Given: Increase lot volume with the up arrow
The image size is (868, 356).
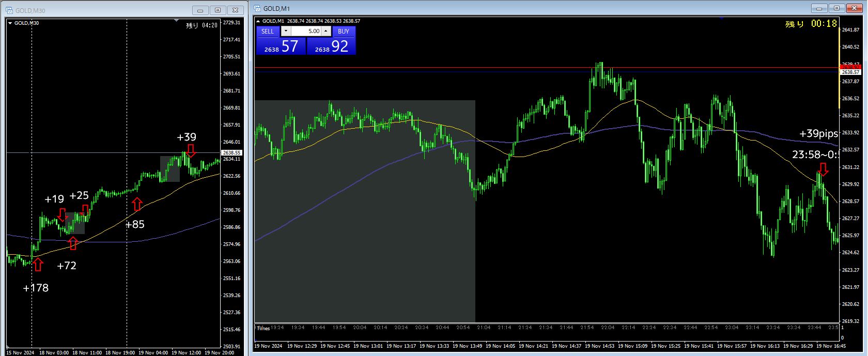Looking at the screenshot, I should point(326,31).
